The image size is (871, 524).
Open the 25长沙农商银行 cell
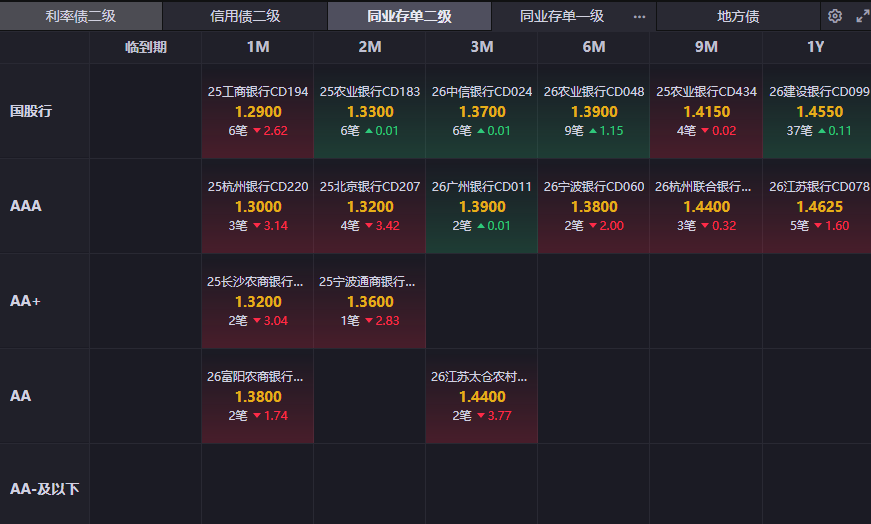pyautogui.click(x=258, y=301)
